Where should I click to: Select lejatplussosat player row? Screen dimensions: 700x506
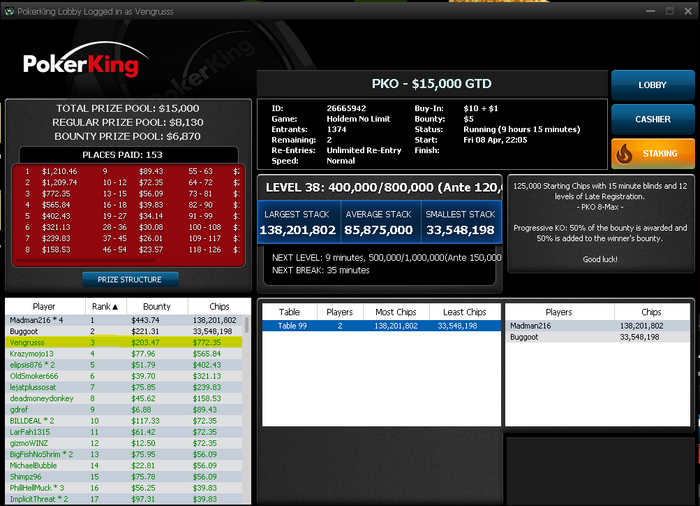(x=124, y=387)
